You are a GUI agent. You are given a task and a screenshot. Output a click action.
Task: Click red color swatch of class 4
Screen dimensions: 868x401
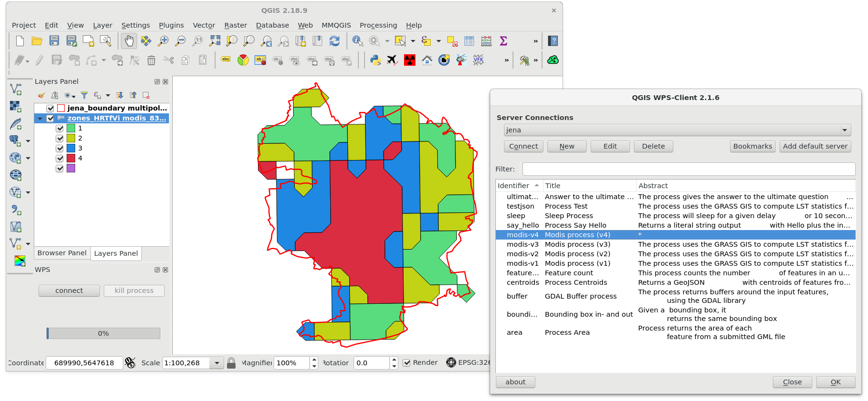(x=71, y=158)
